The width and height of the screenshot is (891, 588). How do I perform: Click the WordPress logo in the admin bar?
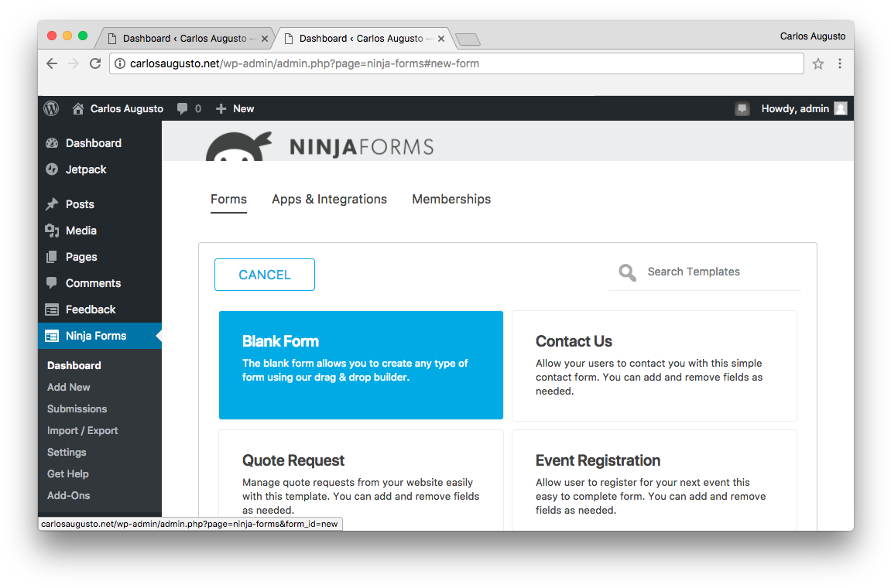tap(50, 108)
